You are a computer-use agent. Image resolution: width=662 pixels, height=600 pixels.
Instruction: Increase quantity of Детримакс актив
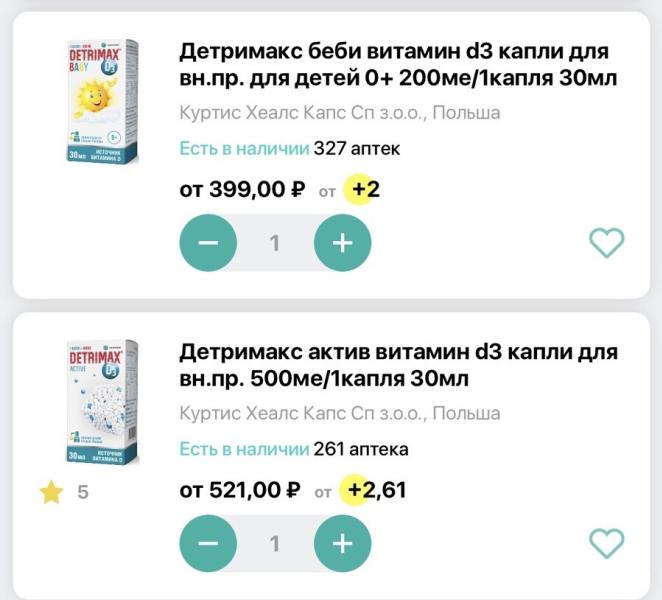click(x=342, y=543)
